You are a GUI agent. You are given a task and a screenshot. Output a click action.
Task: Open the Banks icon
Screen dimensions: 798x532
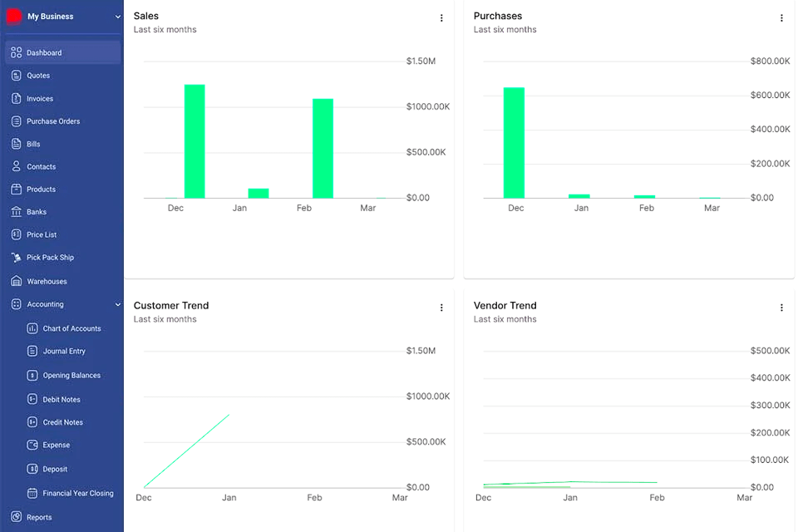click(17, 211)
